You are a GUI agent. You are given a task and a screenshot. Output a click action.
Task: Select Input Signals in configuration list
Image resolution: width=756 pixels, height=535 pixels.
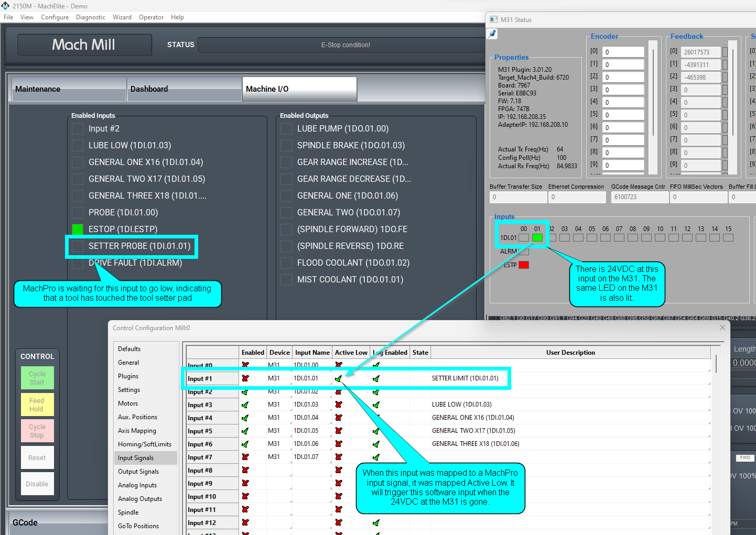point(146,458)
